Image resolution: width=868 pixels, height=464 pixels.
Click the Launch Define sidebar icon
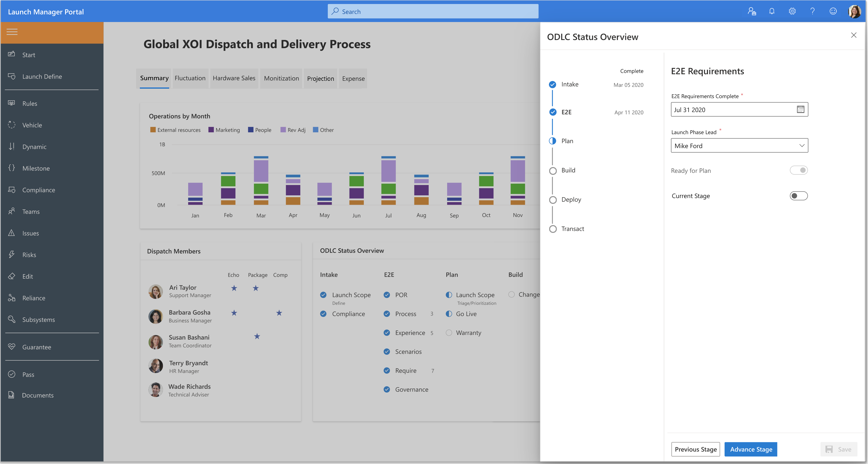click(x=12, y=76)
